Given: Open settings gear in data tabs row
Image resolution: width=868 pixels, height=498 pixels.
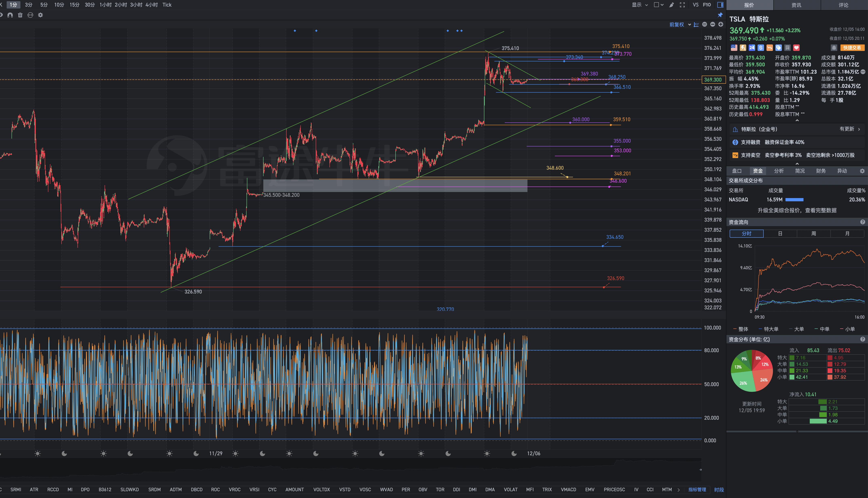Looking at the screenshot, I should point(862,171).
